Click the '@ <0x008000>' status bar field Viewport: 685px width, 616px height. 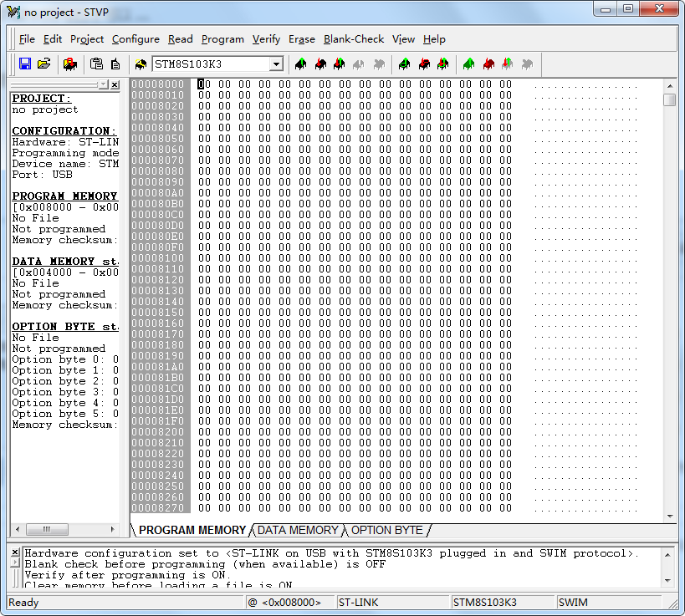(x=290, y=603)
